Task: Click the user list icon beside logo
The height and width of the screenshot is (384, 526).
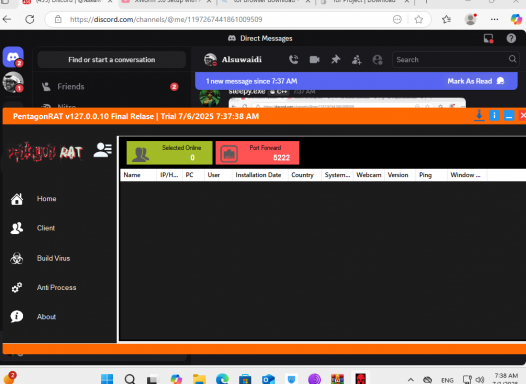Action: coord(102,150)
